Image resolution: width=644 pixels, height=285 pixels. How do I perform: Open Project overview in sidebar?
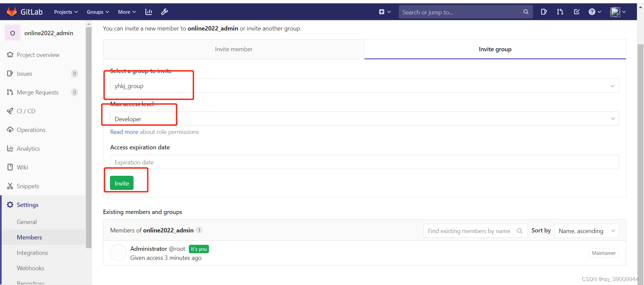point(38,55)
